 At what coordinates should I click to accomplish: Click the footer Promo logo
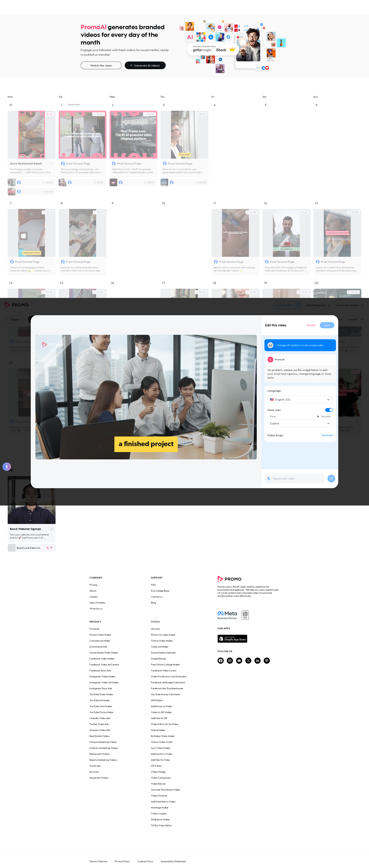pos(229,579)
